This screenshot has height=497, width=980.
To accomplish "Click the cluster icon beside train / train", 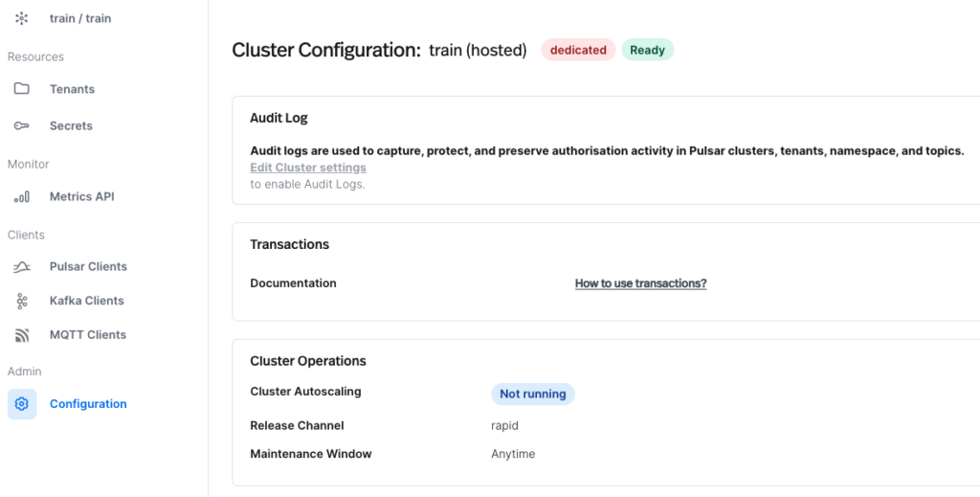I will pos(22,18).
